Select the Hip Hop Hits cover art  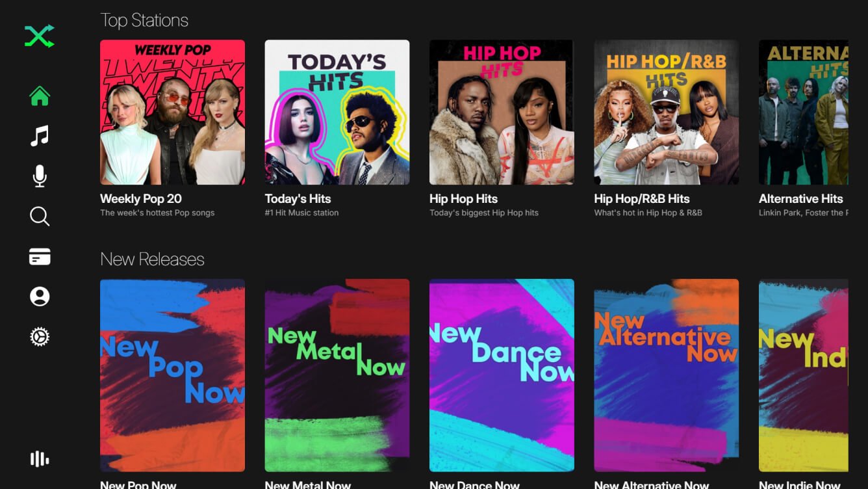502,112
